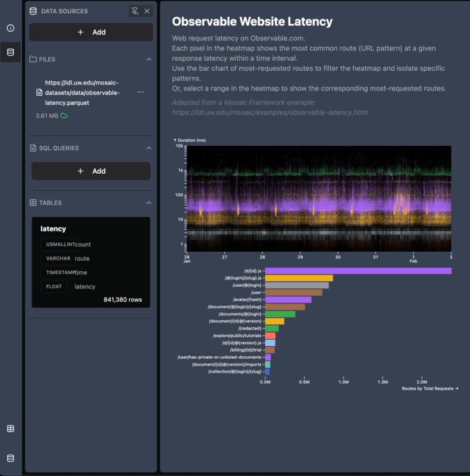This screenshot has height=476, width=470.
Task: Select the /user/has-private-or-unlisted-documents bar
Action: [268, 358]
